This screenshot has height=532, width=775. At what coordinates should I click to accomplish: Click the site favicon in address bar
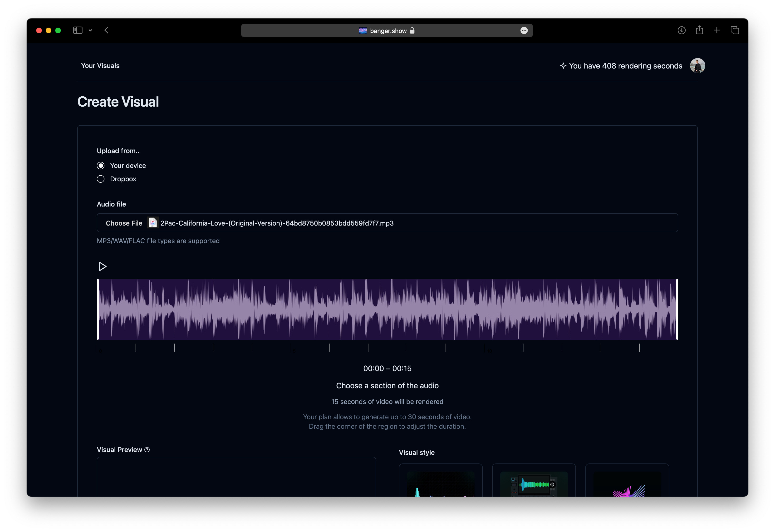pos(363,30)
